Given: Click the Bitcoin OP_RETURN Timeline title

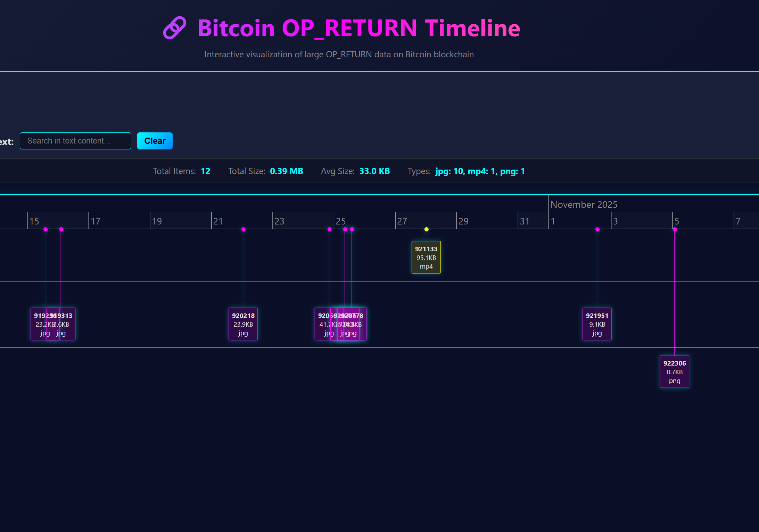Looking at the screenshot, I should coord(358,28).
